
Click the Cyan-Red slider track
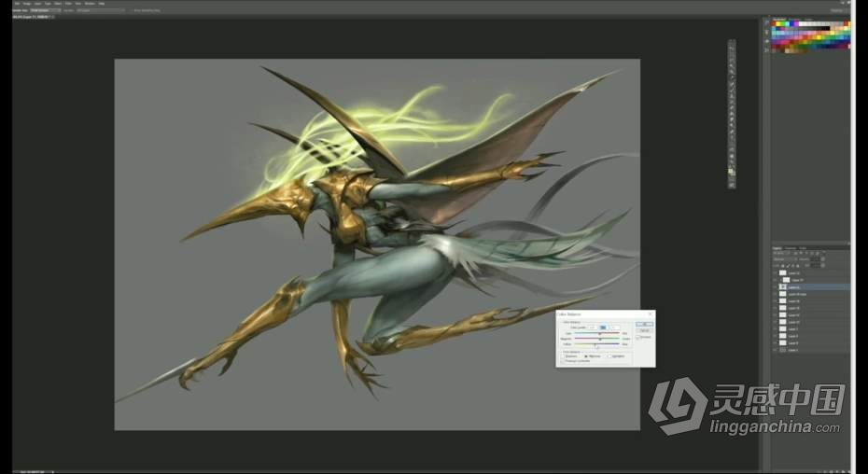[596, 333]
